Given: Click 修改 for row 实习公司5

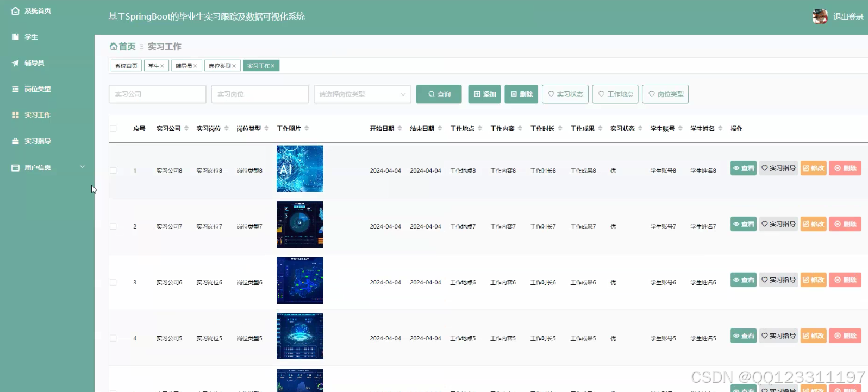Looking at the screenshot, I should 814,336.
